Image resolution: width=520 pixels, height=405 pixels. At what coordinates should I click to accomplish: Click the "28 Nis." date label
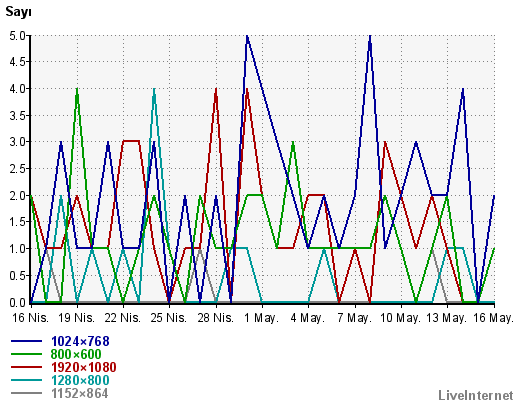point(216,318)
